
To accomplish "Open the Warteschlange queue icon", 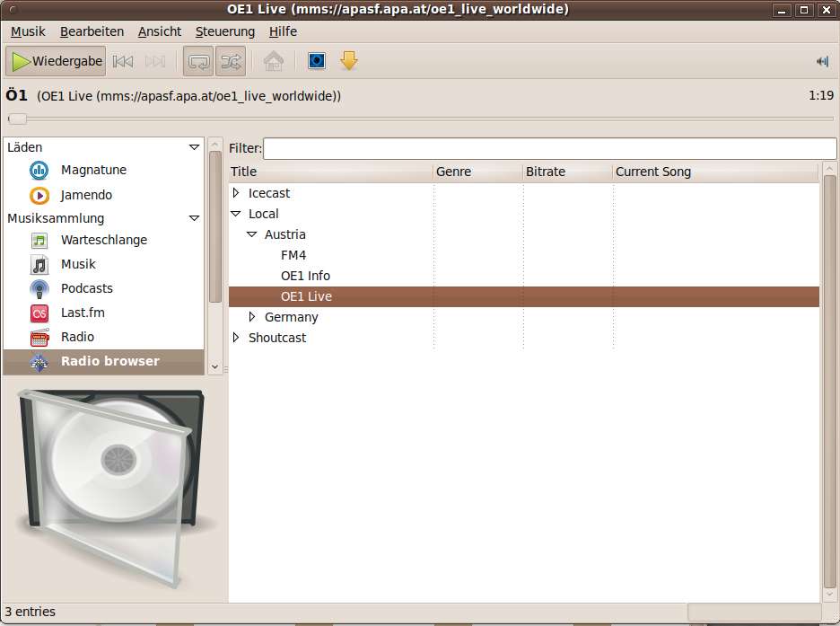I will [39, 241].
